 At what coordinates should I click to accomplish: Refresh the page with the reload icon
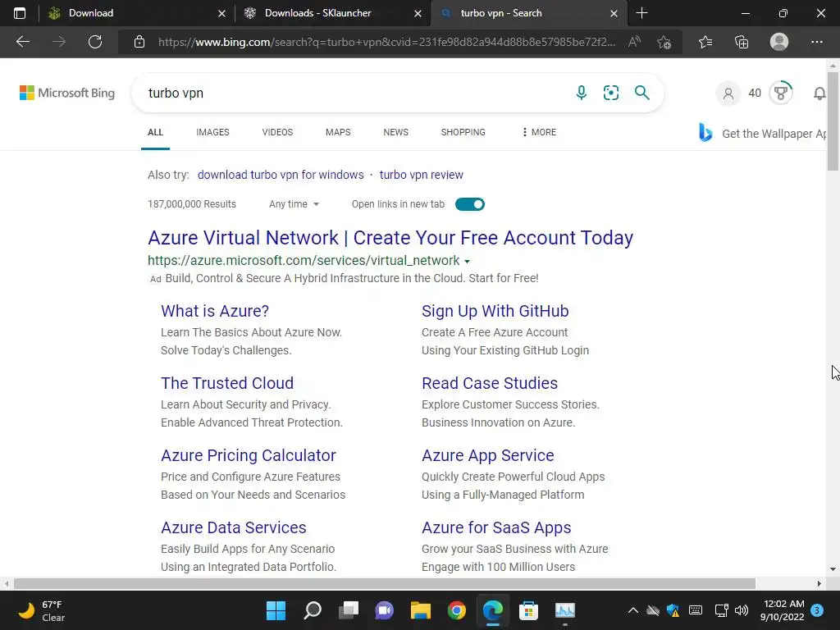(x=95, y=42)
